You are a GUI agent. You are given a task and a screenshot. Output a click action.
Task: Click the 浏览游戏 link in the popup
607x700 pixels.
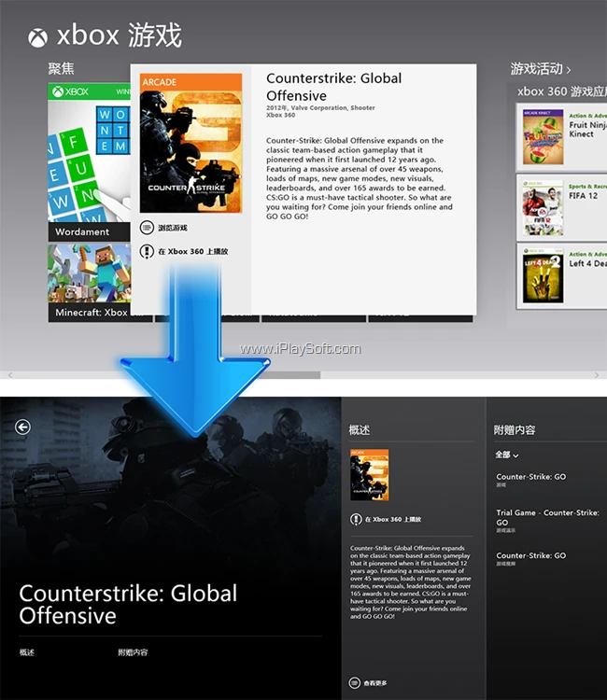(x=173, y=228)
